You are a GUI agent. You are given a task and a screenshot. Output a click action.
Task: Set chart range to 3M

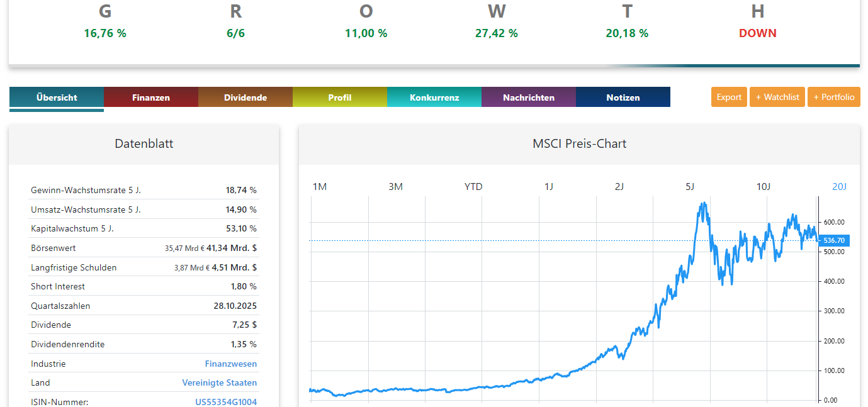point(395,187)
